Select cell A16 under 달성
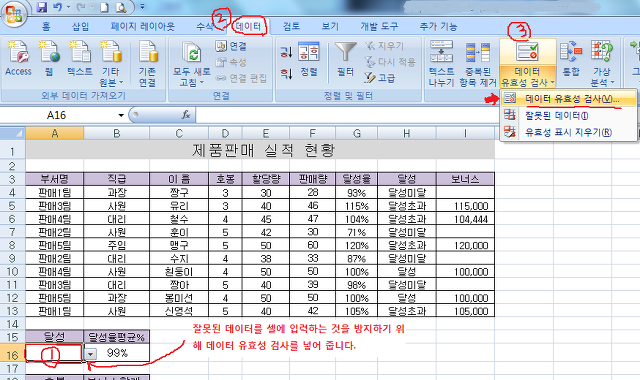 [x=54, y=353]
